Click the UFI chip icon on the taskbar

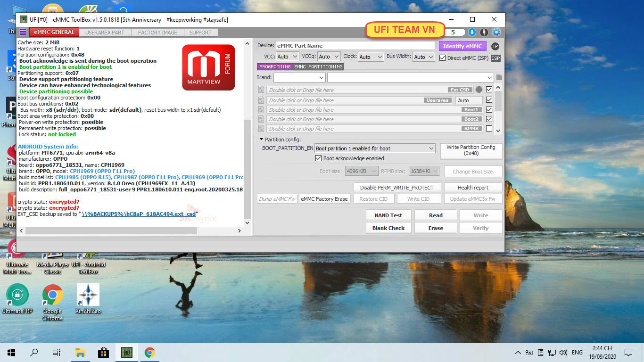pyautogui.click(x=126, y=353)
